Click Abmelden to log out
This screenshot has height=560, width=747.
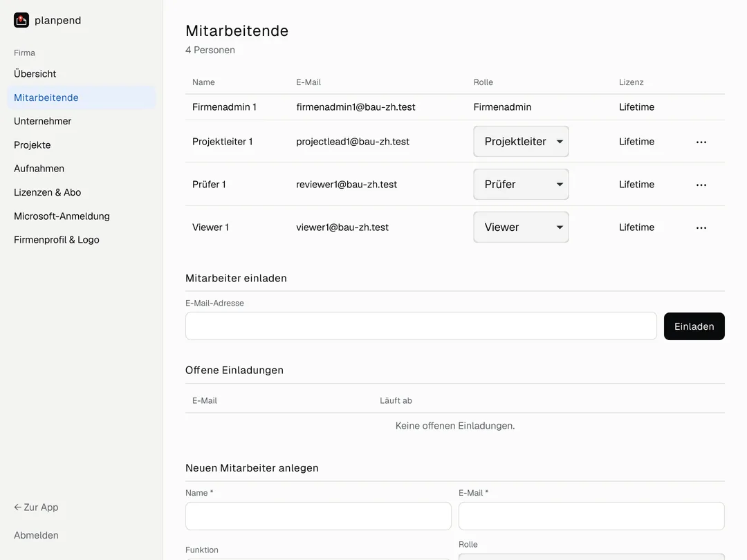coord(36,535)
